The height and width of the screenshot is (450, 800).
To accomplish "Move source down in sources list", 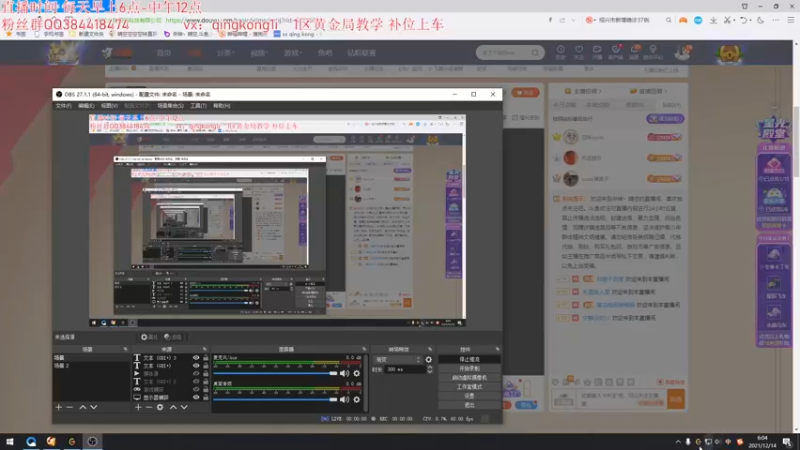I will (184, 407).
